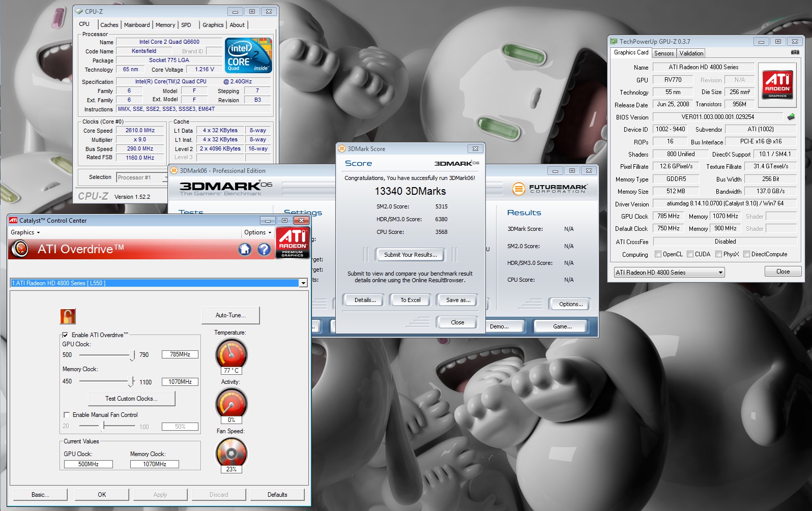Click the GPU Clock 785MHz value field

click(x=180, y=354)
